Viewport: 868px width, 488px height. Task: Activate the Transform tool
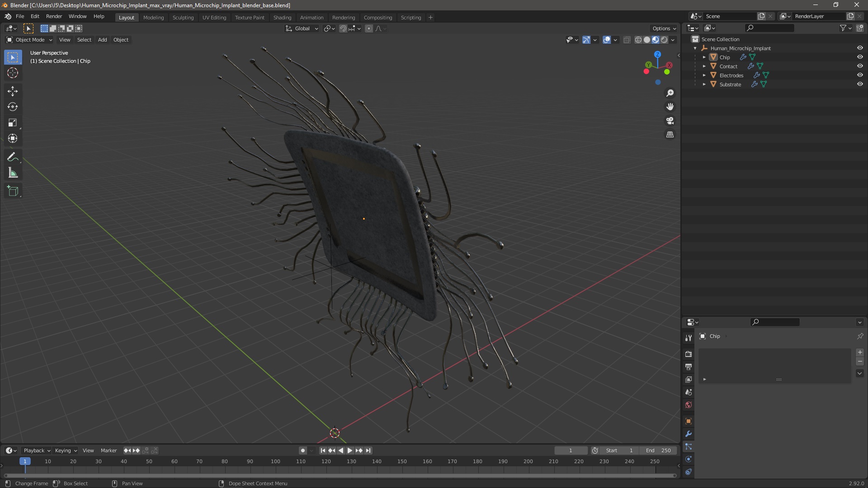(x=13, y=139)
